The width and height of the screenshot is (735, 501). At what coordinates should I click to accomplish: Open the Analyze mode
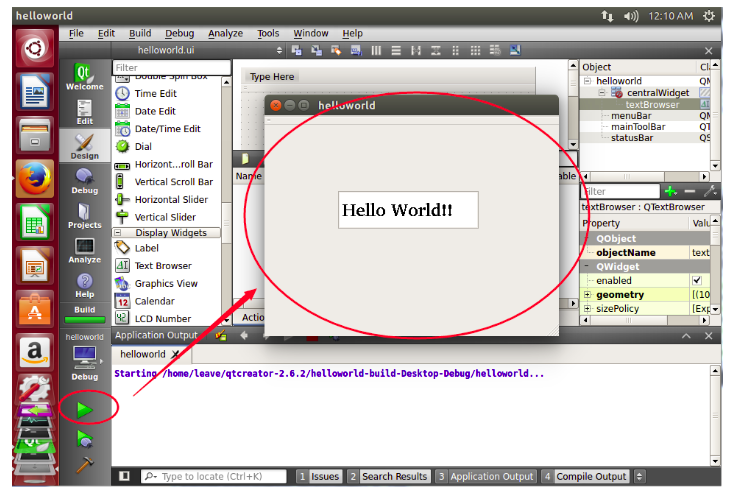[x=84, y=250]
